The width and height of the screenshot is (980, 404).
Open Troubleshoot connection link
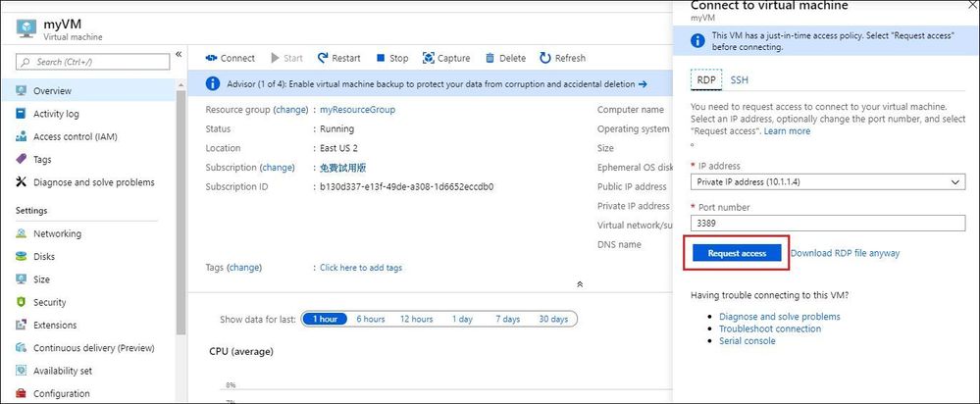point(770,328)
